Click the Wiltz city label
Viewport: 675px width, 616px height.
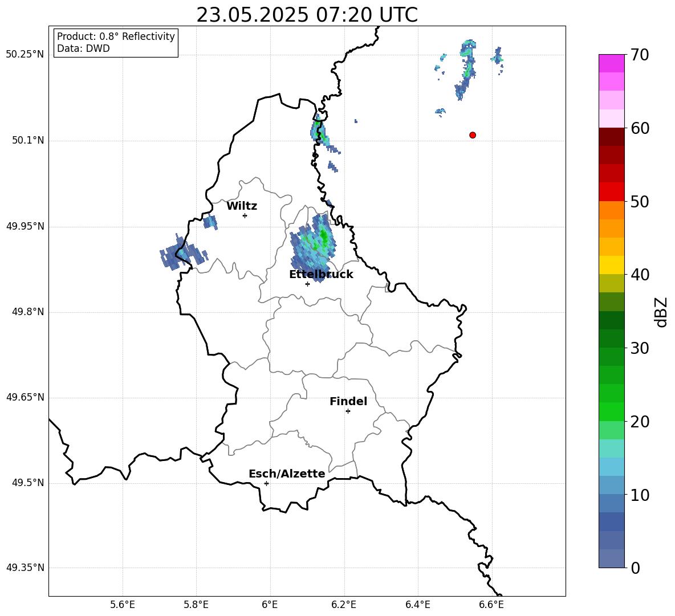(242, 206)
